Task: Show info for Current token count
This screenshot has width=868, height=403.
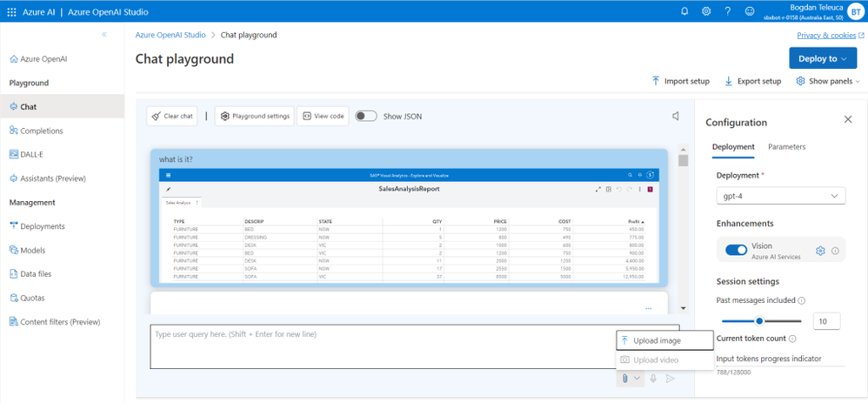Action: (792, 338)
